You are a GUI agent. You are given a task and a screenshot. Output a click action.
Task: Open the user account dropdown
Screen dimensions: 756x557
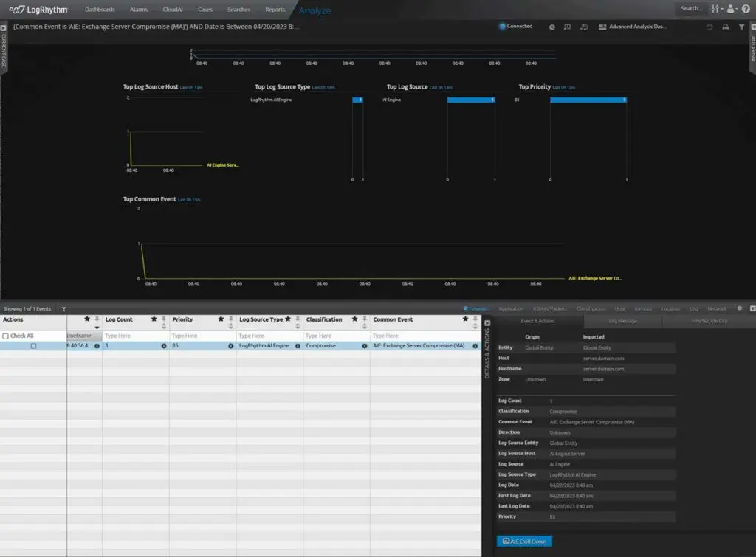coord(732,9)
